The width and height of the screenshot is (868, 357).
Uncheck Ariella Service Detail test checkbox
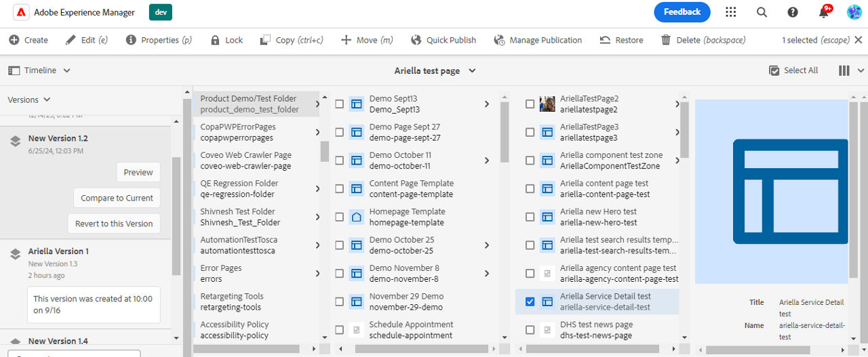[x=530, y=301]
